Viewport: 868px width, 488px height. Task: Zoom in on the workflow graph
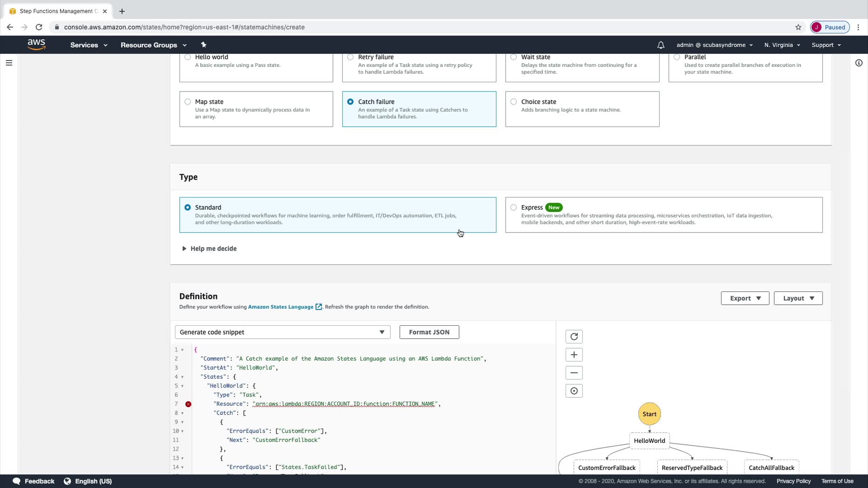(574, 355)
